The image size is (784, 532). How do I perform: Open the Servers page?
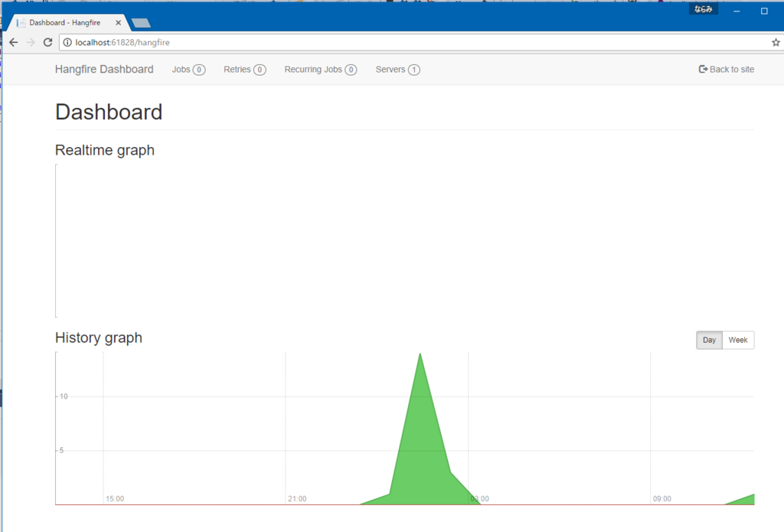(397, 70)
